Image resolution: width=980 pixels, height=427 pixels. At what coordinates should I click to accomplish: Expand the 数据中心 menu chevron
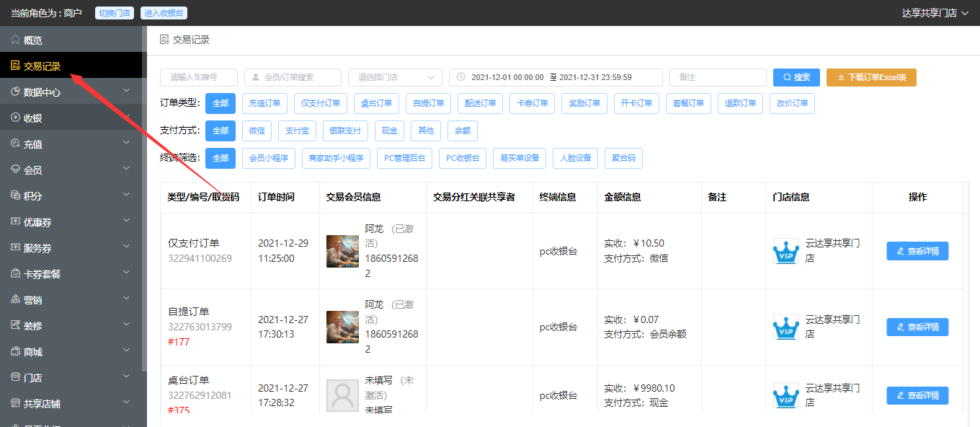tap(127, 92)
